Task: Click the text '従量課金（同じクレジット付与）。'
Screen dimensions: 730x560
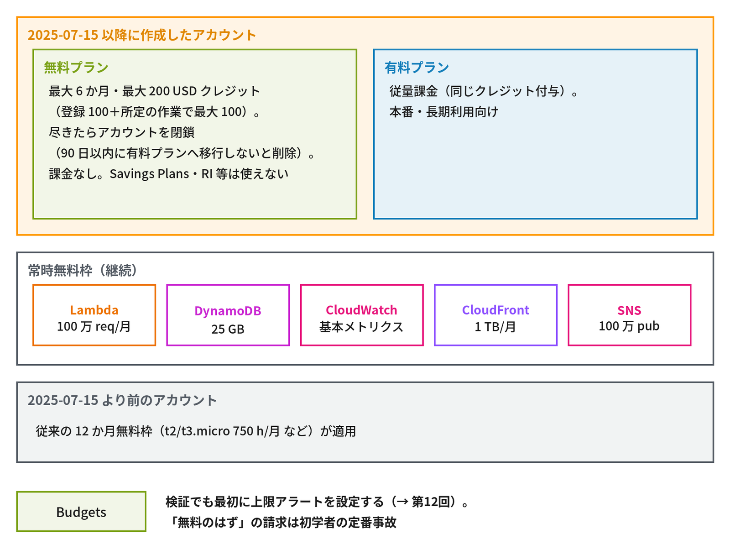Action: pyautogui.click(x=484, y=91)
